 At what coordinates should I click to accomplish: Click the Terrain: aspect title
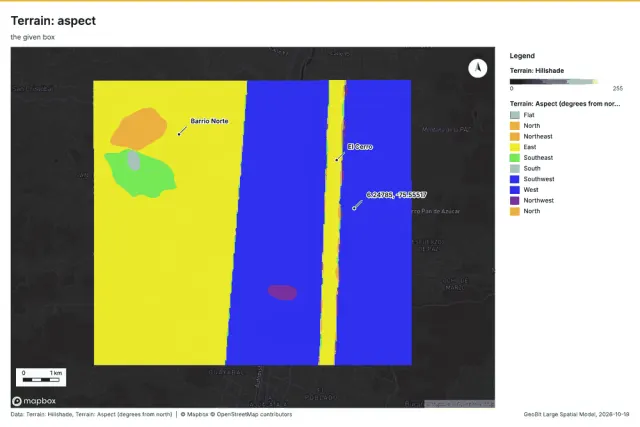coord(53,21)
